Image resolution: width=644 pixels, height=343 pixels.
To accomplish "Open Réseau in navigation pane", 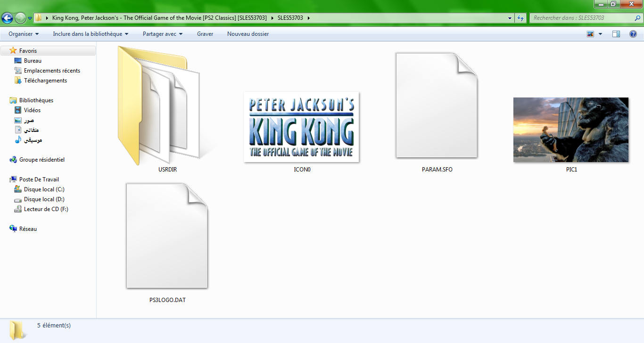I will click(x=28, y=229).
